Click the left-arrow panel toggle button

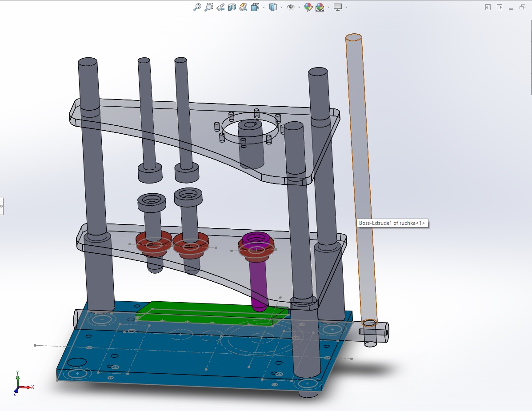(488, 7)
